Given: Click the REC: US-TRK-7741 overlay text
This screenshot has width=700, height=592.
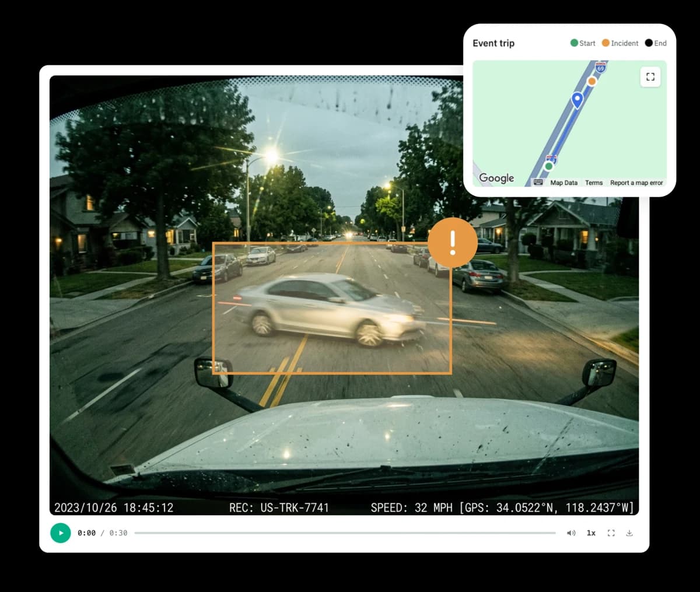Looking at the screenshot, I should (x=279, y=507).
